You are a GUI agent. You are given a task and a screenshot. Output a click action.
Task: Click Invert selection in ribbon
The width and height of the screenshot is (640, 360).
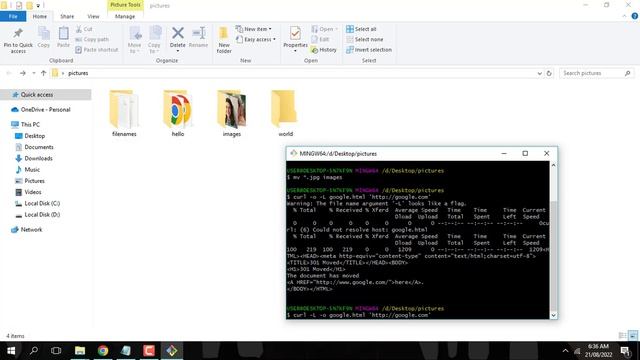click(x=369, y=49)
